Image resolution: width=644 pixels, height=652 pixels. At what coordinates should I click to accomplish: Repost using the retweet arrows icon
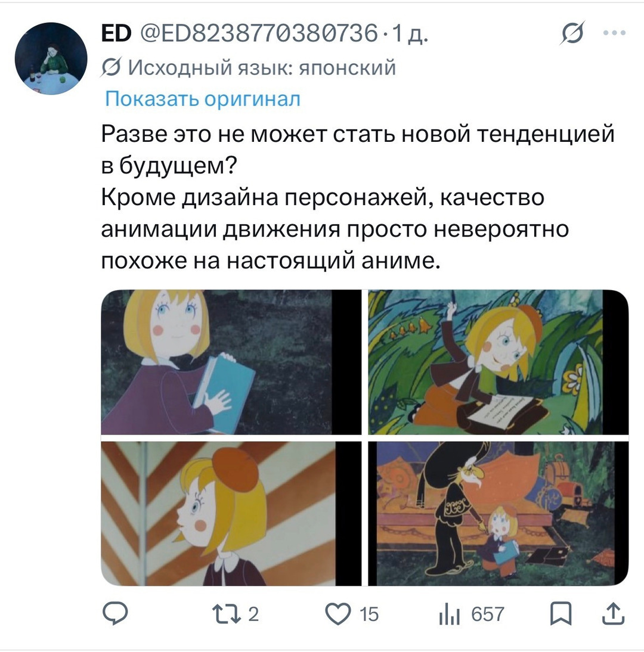click(227, 614)
